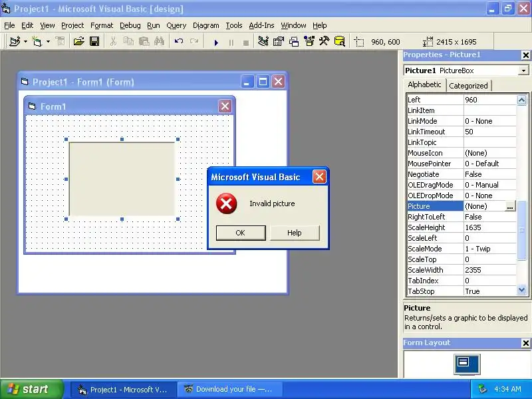532x399 pixels.
Task: Open the Picture1 PictureBox object dropdown
Action: point(523,70)
